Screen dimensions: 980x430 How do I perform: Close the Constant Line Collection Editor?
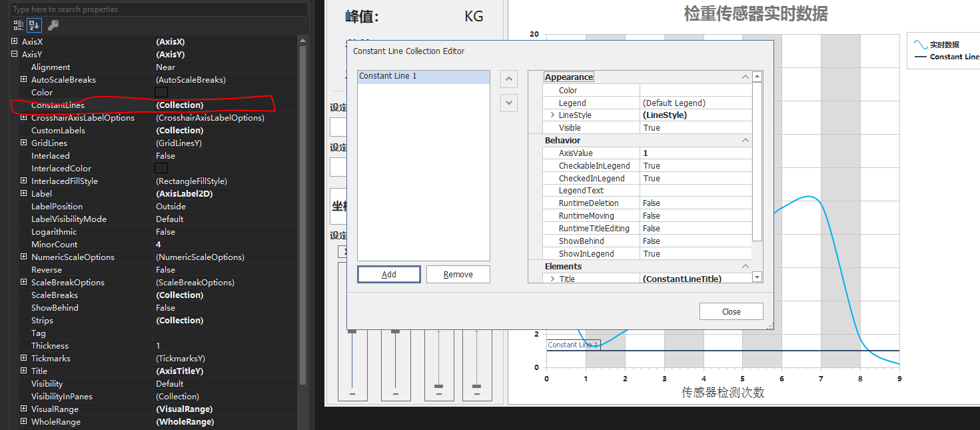pyautogui.click(x=731, y=311)
